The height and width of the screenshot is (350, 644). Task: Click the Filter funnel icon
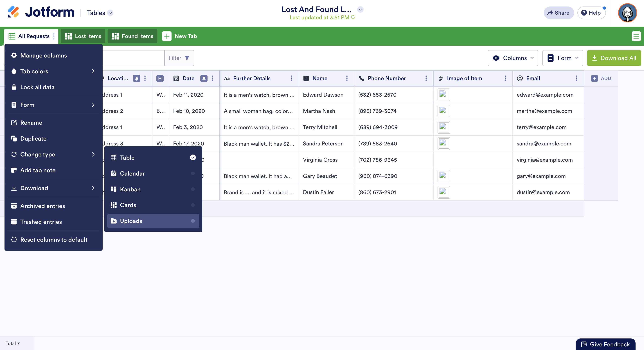coord(187,58)
